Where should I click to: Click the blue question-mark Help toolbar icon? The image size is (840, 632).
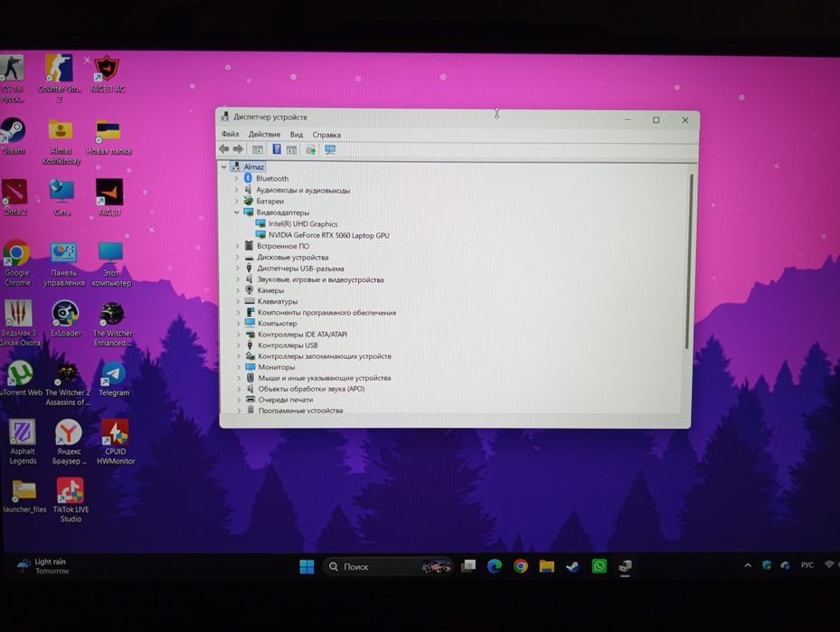277,149
